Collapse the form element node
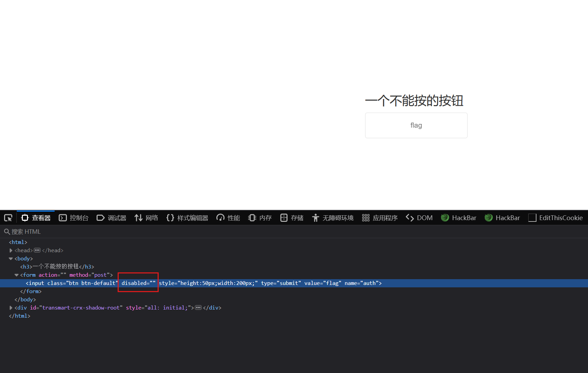The height and width of the screenshot is (373, 588). [16, 275]
